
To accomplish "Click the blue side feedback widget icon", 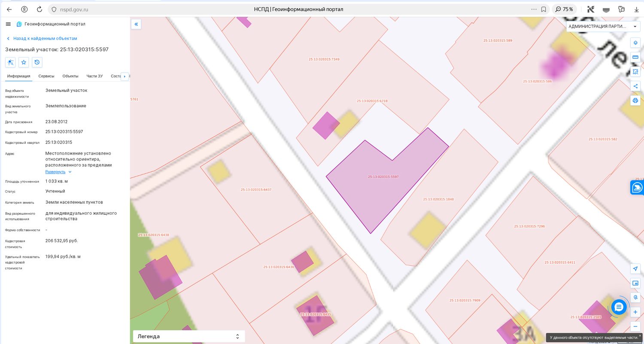I will pos(638,188).
